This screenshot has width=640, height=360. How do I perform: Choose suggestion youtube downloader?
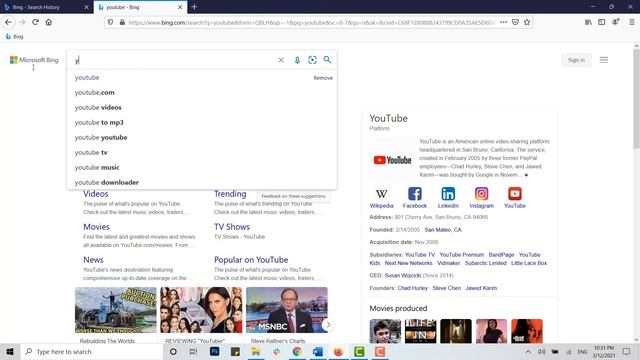pyautogui.click(x=202, y=182)
